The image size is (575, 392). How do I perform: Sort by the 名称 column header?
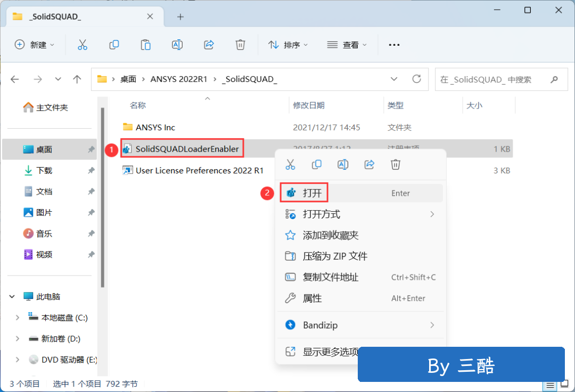tap(137, 105)
